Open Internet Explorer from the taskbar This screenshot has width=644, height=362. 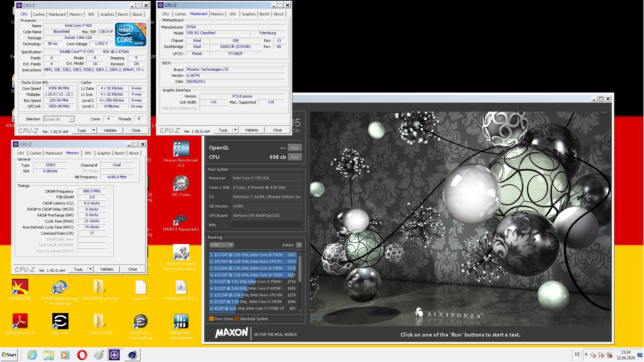pyautogui.click(x=32, y=355)
